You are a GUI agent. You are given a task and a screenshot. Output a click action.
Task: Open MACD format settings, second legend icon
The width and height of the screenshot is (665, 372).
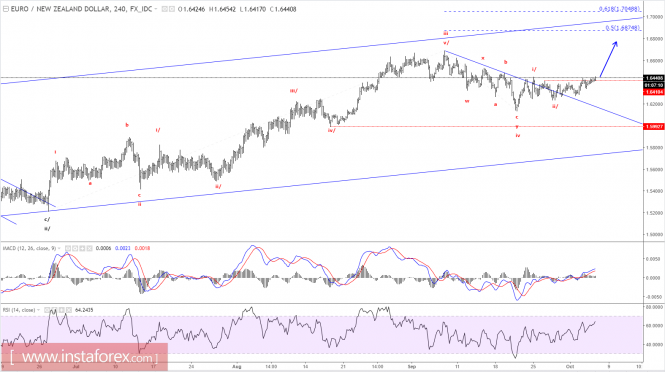[75, 249]
